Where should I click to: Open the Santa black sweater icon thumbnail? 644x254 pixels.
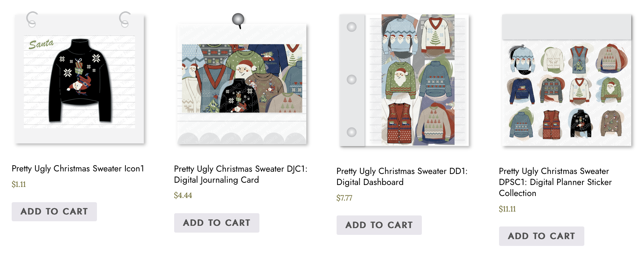tap(79, 78)
